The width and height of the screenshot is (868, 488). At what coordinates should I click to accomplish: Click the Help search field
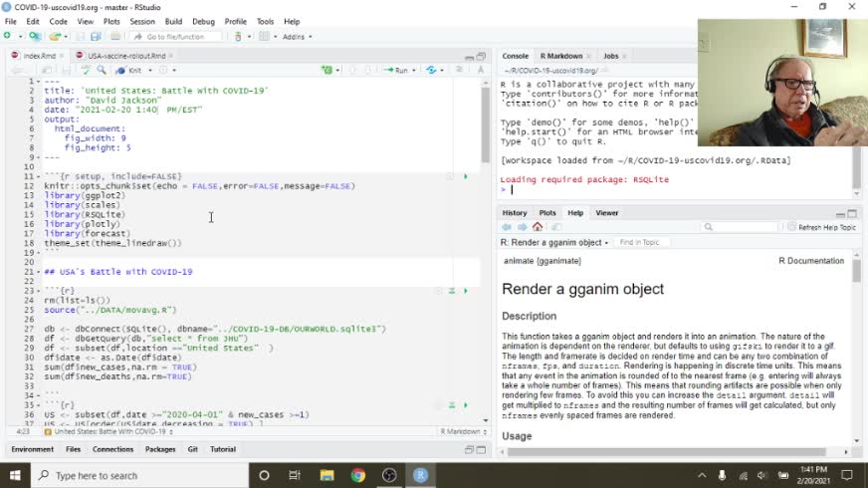(x=741, y=227)
